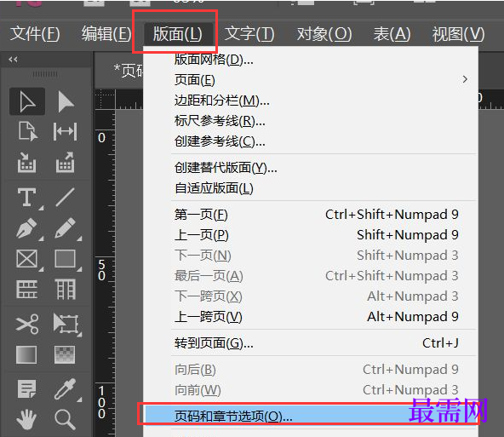Collapse the tools panel with double arrows
The height and width of the screenshot is (437, 504).
tap(13, 60)
